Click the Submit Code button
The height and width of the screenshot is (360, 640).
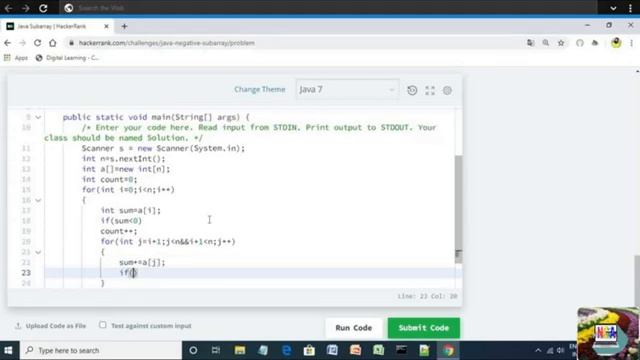(424, 328)
